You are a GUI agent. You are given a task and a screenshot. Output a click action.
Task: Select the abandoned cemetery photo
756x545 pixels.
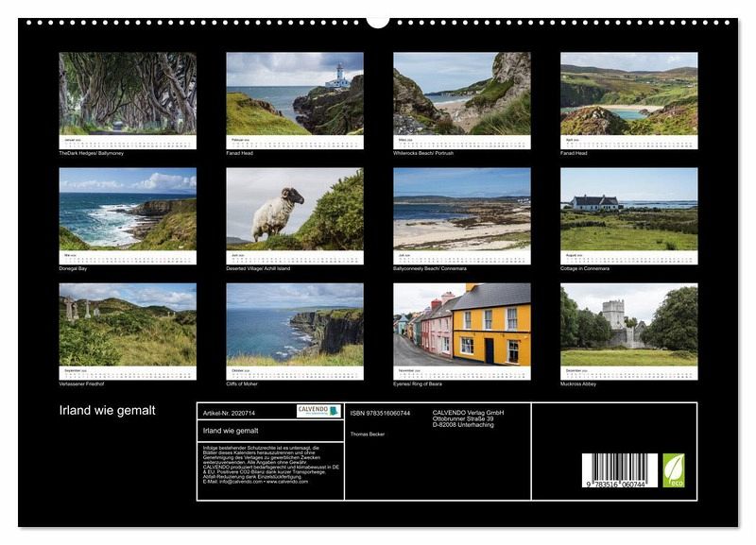pos(128,324)
